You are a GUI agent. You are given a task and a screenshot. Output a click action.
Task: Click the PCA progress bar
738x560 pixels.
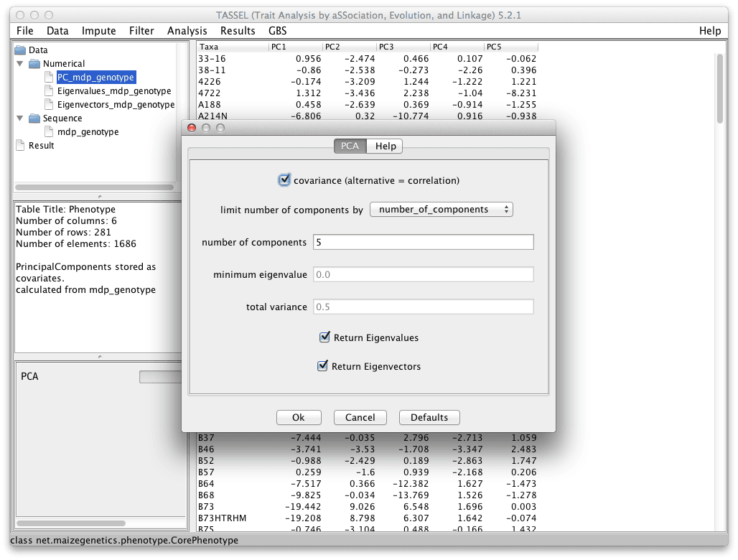(x=161, y=376)
